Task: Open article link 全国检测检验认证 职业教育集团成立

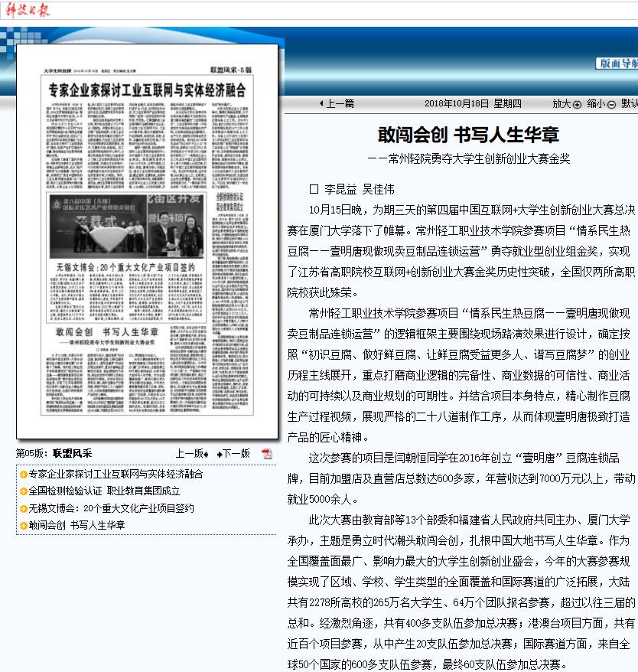Action: pos(104,491)
